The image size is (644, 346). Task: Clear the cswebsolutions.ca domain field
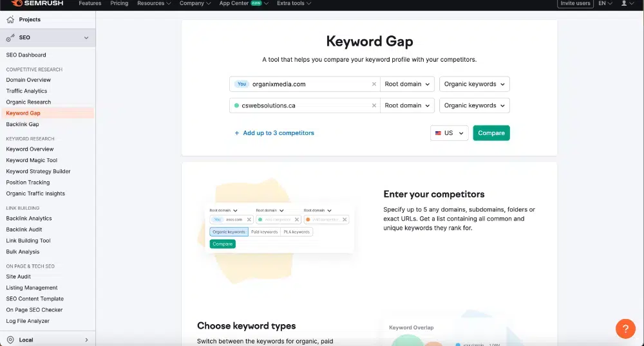(x=374, y=105)
